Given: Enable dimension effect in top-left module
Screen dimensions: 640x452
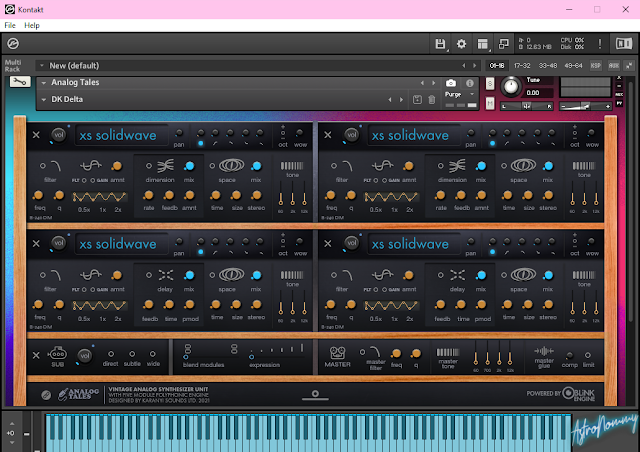Looking at the screenshot, I should click(x=149, y=166).
